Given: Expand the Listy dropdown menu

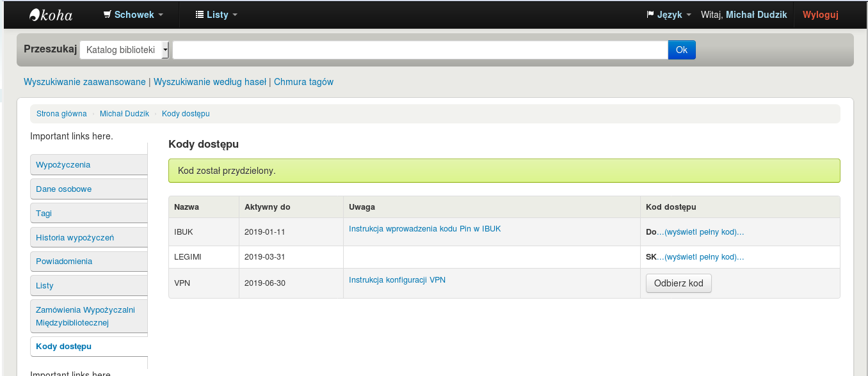Looking at the screenshot, I should [x=216, y=15].
